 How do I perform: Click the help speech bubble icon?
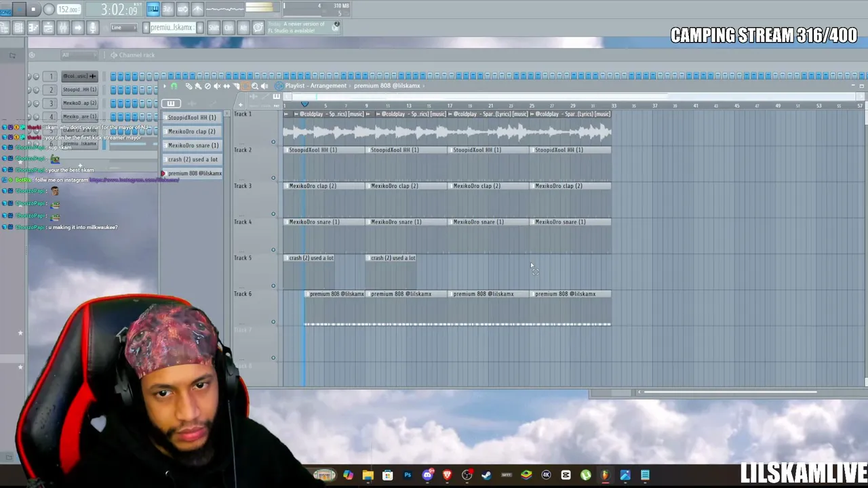[258, 28]
